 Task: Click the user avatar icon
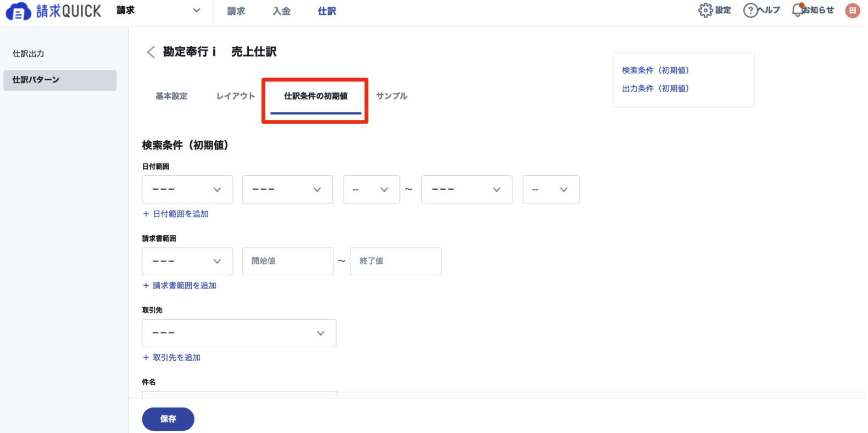click(852, 10)
